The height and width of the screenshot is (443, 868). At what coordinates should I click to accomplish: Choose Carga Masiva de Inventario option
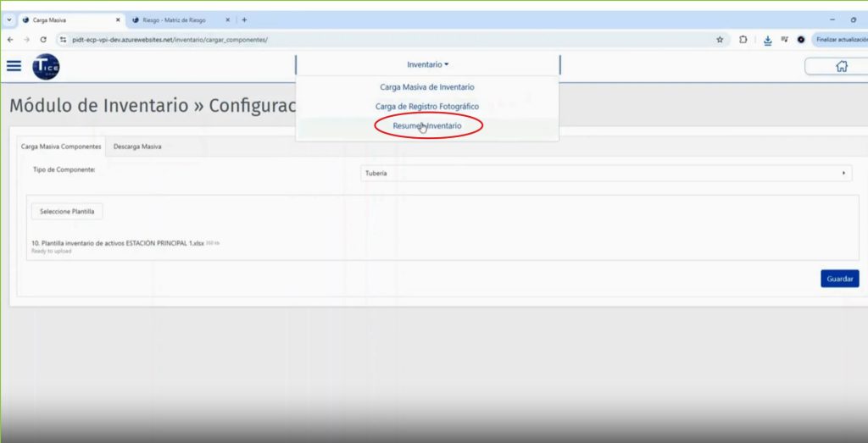pyautogui.click(x=427, y=86)
